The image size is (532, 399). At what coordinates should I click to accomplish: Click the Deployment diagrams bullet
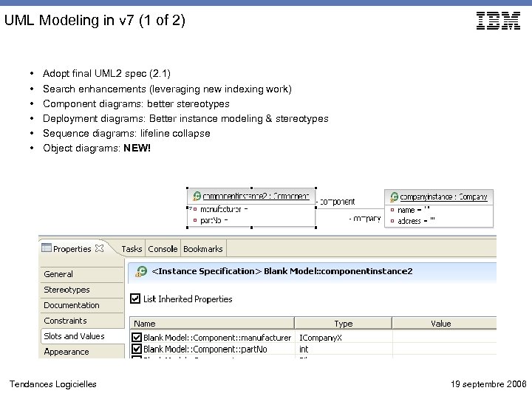coord(185,119)
